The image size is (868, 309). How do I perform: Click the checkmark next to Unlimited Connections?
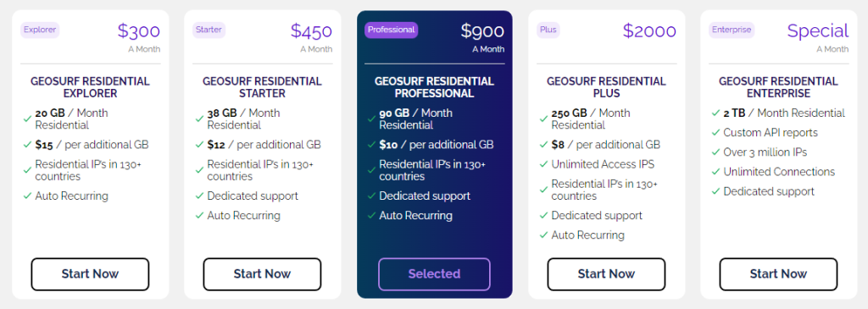point(715,172)
